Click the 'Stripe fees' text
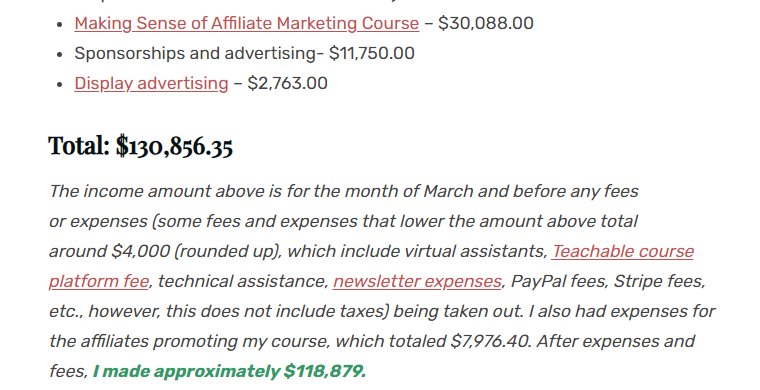The width and height of the screenshot is (760, 390). point(659,281)
